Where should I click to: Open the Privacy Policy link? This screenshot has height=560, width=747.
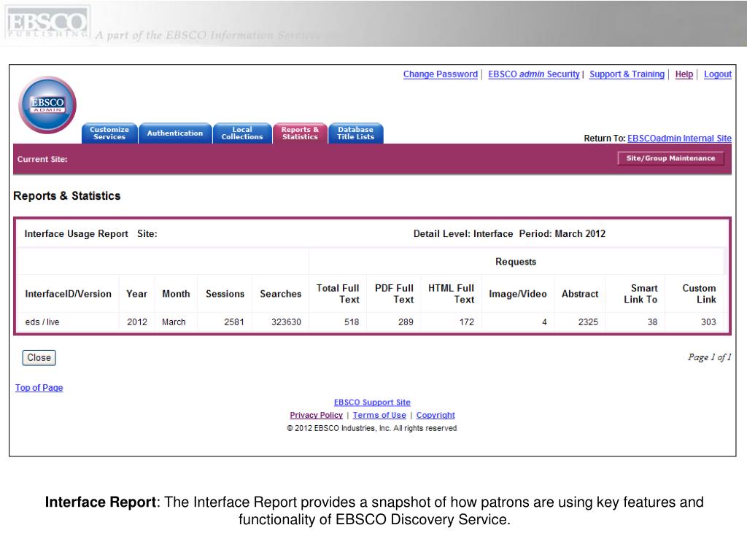(x=317, y=415)
